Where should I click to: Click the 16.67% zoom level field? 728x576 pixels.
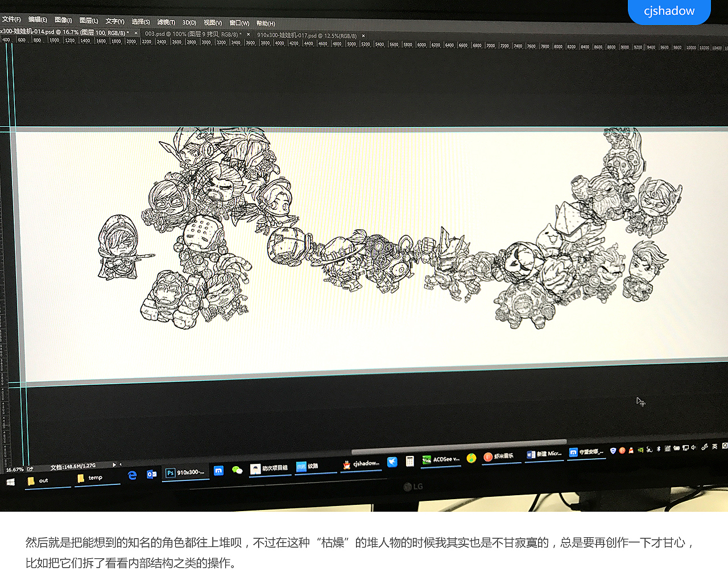pyautogui.click(x=15, y=470)
